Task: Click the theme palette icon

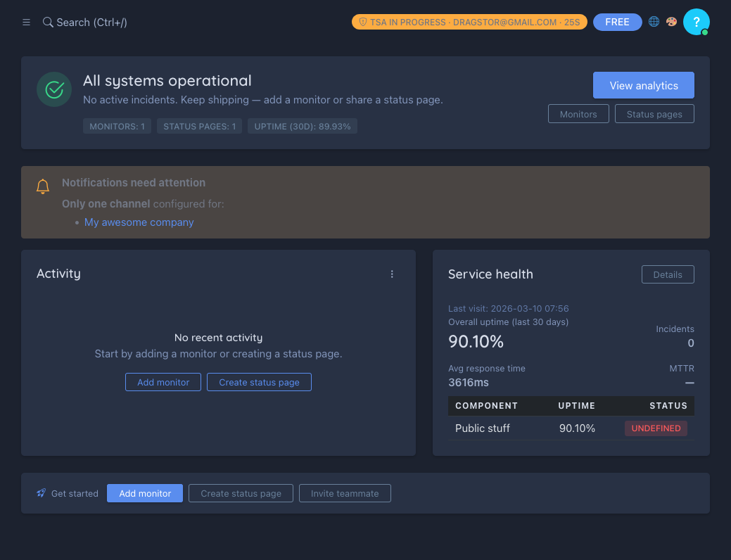Action: tap(671, 22)
